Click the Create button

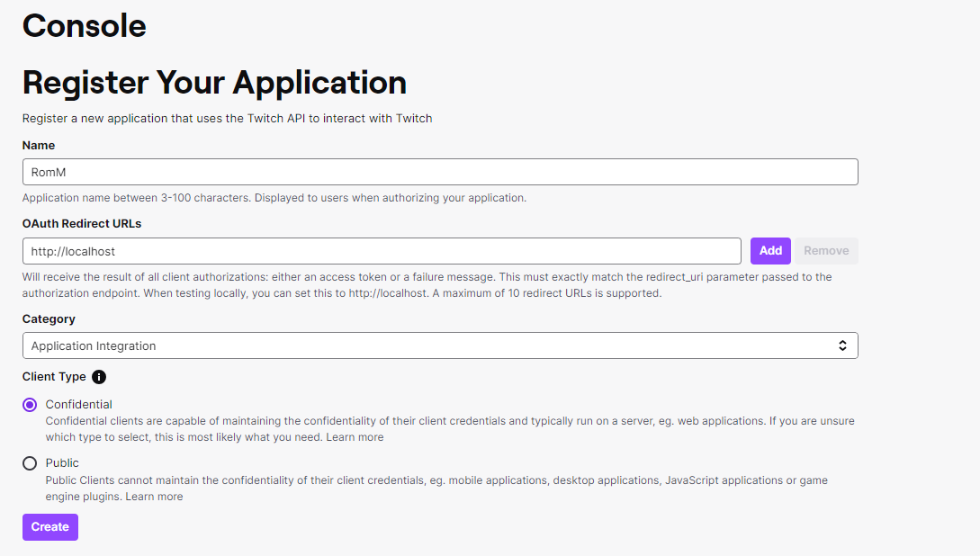(50, 527)
